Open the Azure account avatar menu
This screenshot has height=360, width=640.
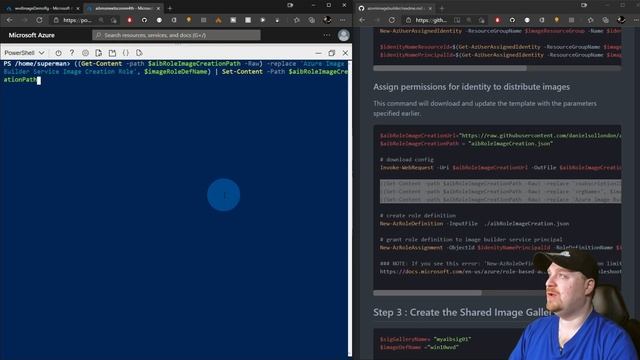pyautogui.click(x=344, y=35)
